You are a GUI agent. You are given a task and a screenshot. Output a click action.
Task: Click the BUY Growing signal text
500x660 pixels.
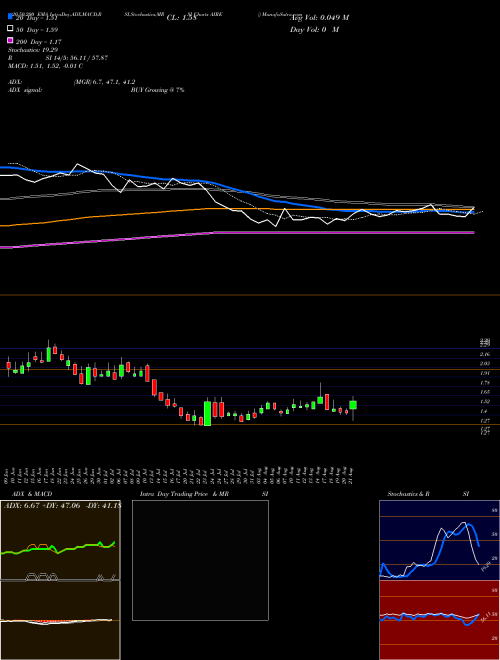coord(157,90)
